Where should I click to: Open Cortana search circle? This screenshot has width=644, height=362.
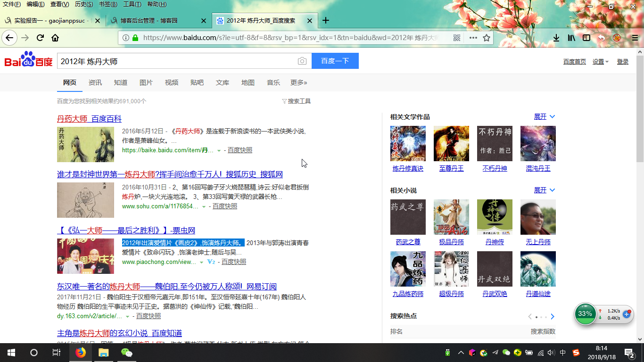(x=33, y=353)
